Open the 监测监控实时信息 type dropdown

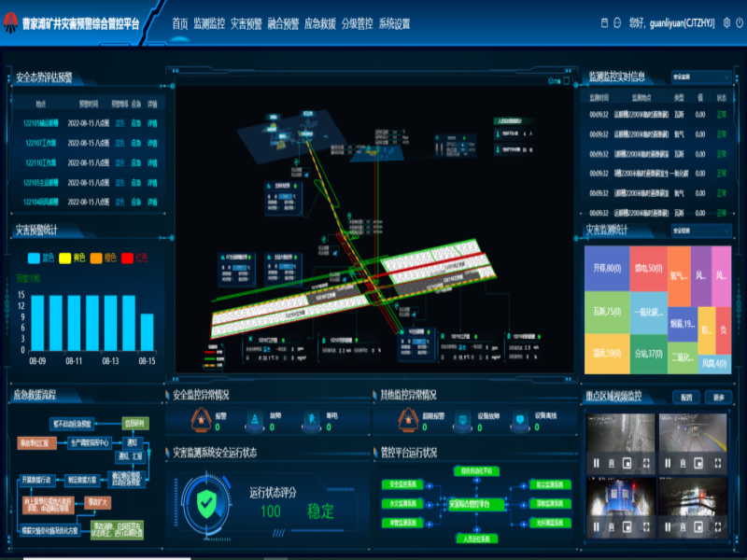700,77
